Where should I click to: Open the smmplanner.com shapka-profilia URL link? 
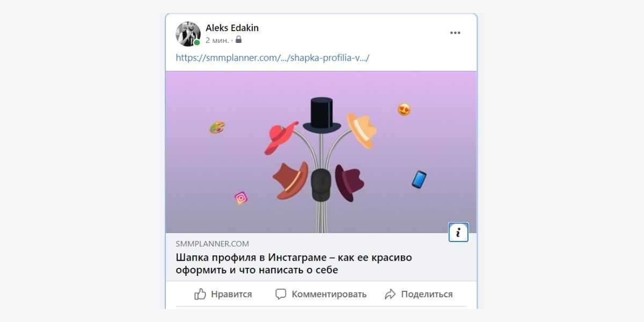[273, 57]
